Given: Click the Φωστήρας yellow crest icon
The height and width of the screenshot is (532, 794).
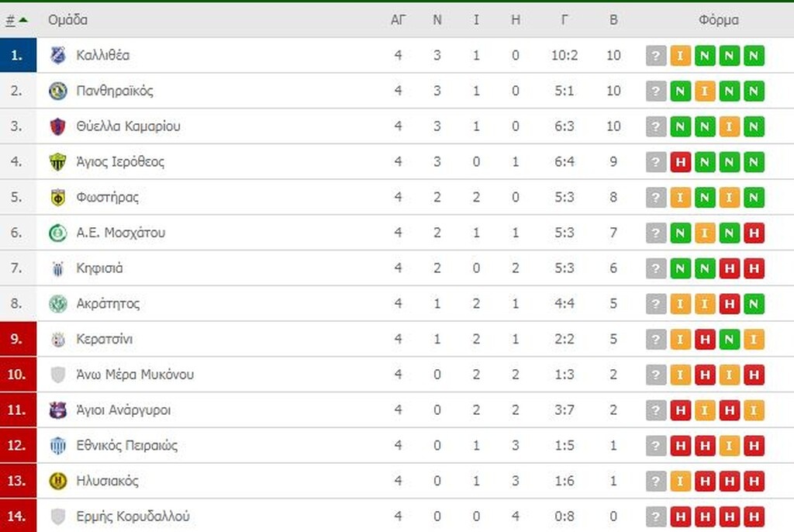Looking at the screenshot, I should [x=58, y=198].
